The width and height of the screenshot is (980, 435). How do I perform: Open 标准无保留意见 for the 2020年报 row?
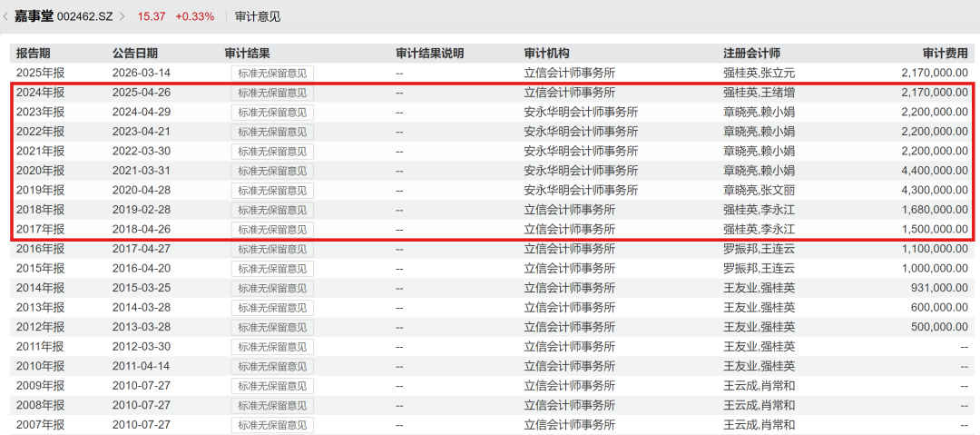click(272, 170)
